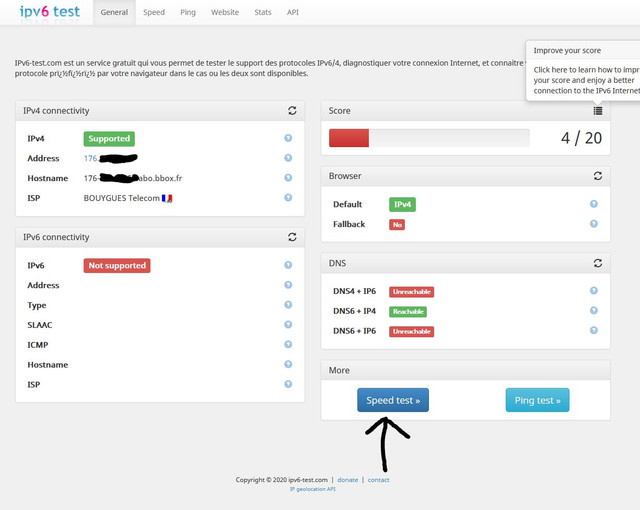640x510 pixels.
Task: Open help icon for IPv6 ICMP row
Action: [x=288, y=344]
